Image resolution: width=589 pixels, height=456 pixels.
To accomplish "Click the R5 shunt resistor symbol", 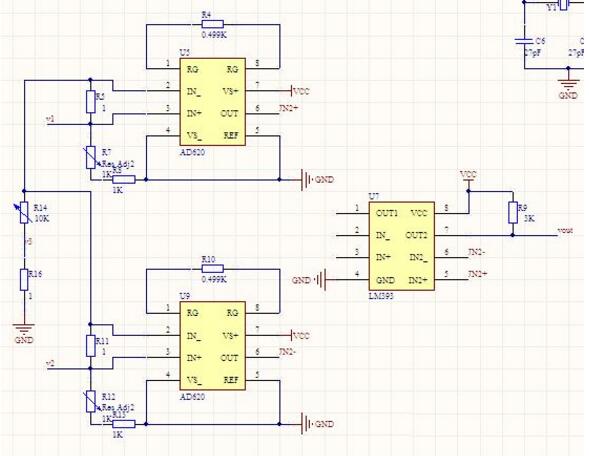I will pyautogui.click(x=91, y=102).
